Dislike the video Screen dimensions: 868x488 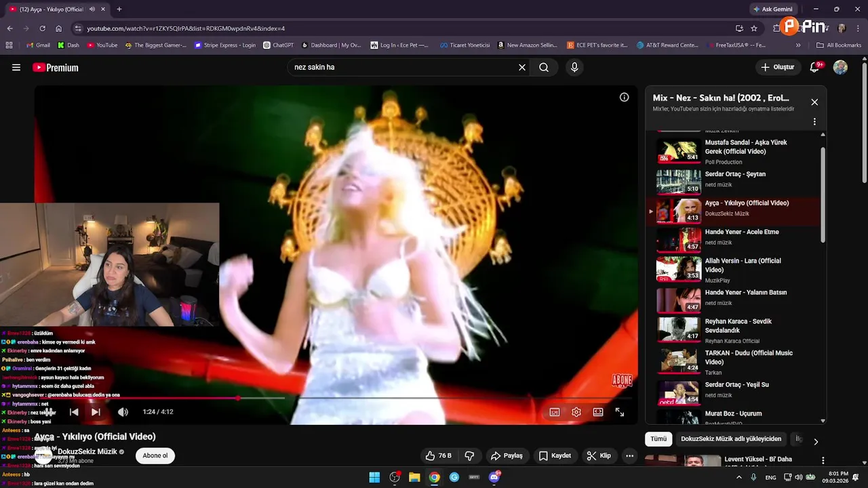pyautogui.click(x=469, y=455)
